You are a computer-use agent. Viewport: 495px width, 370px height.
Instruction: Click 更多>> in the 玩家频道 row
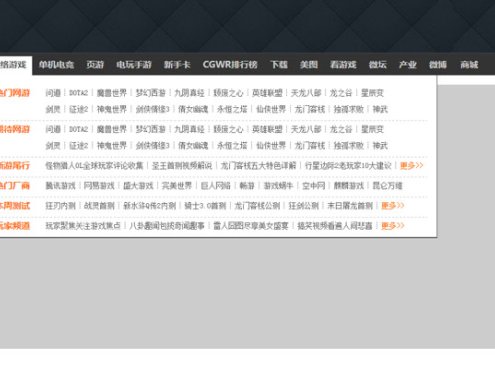tap(393, 226)
